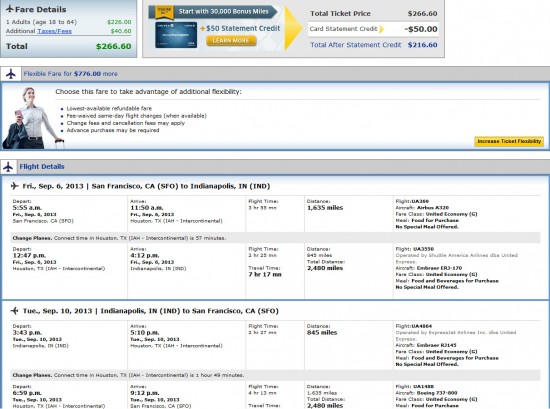Viewport: 550px width, 409px height.
Task: Click the 11:50 a.m. arrival time
Action: point(147,208)
